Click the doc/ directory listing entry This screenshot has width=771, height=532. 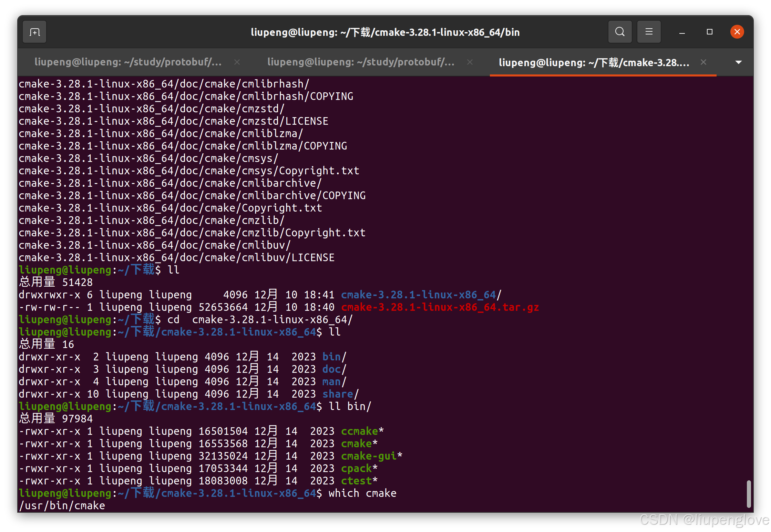click(334, 369)
